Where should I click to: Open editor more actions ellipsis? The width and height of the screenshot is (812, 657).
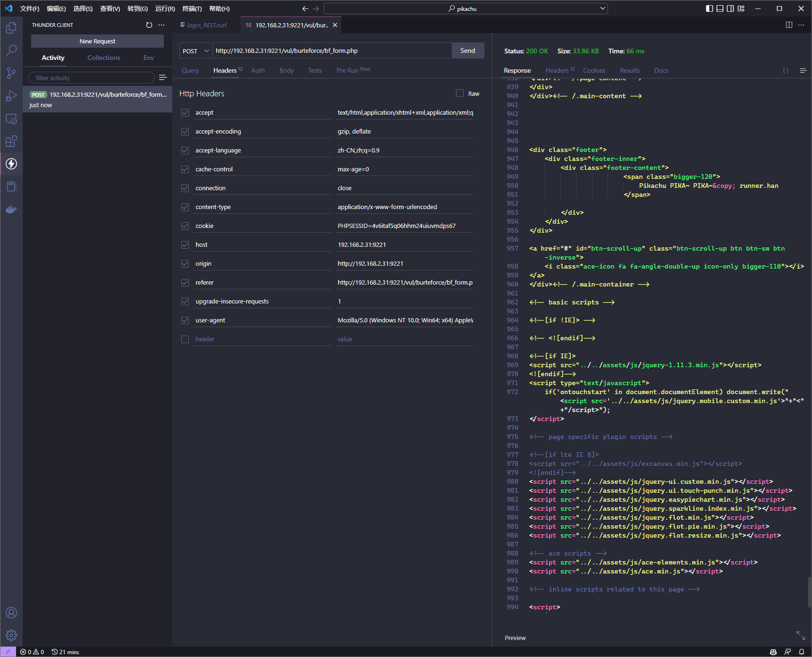801,25
